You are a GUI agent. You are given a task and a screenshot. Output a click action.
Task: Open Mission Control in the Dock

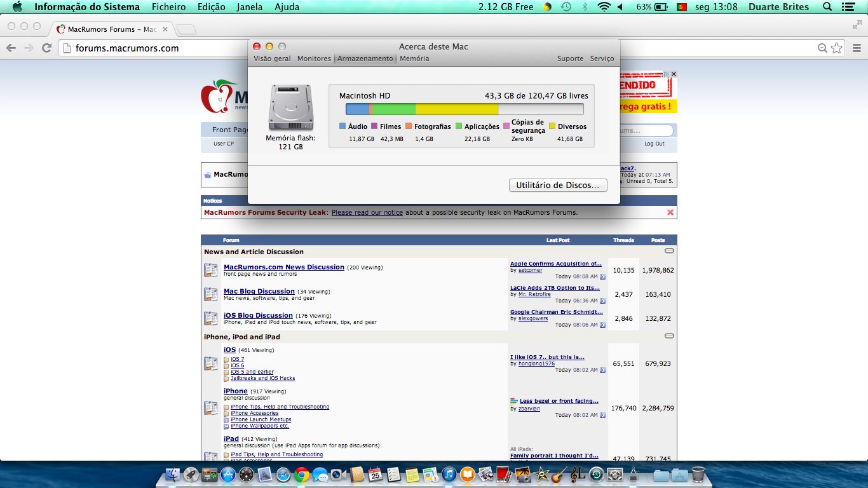(x=210, y=475)
